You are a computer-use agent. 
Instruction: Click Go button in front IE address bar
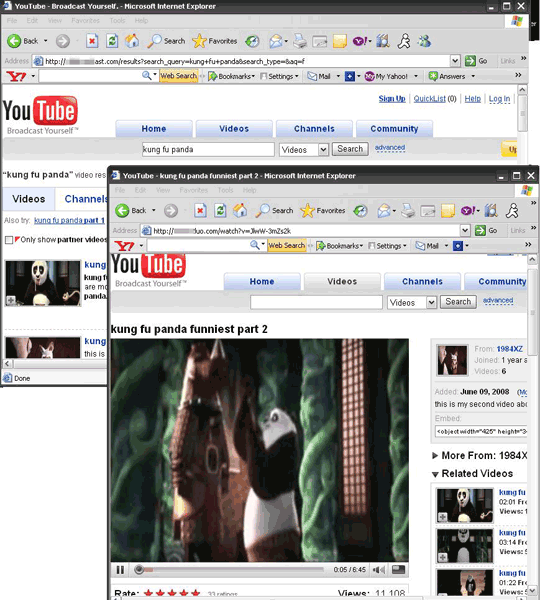(x=486, y=230)
